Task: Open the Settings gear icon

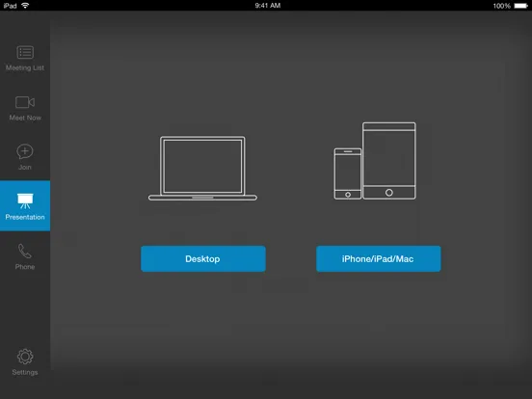Action: coord(25,357)
